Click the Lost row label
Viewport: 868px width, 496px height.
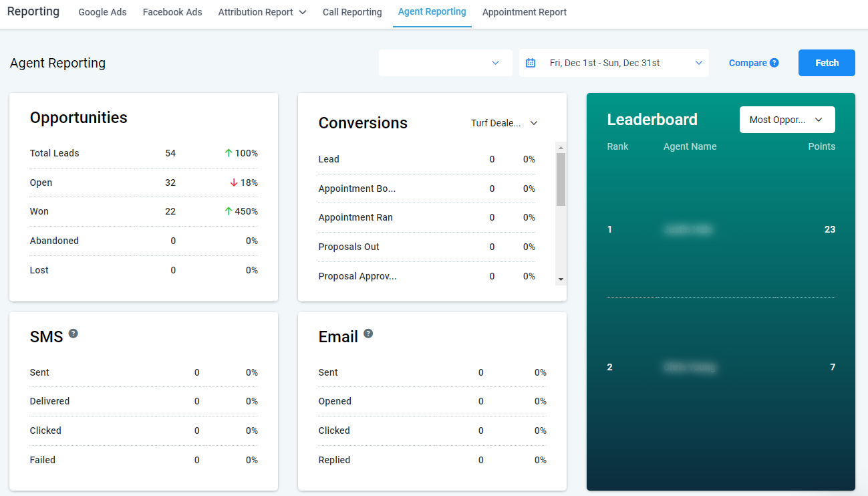pos(39,270)
